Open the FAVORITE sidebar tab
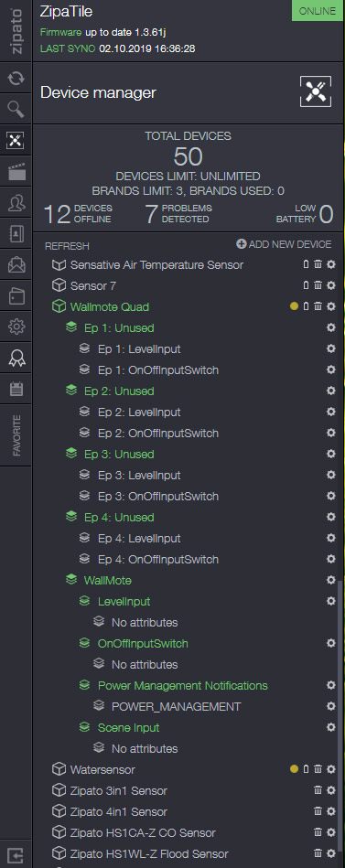This screenshot has height=868, width=345. tap(16, 435)
